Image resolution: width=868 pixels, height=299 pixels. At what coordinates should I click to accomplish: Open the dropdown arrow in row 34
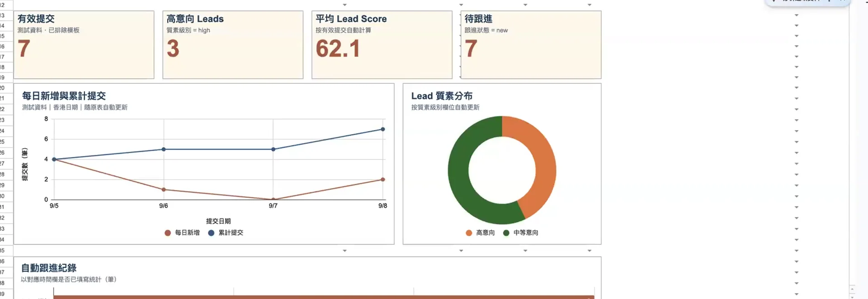tap(797, 240)
